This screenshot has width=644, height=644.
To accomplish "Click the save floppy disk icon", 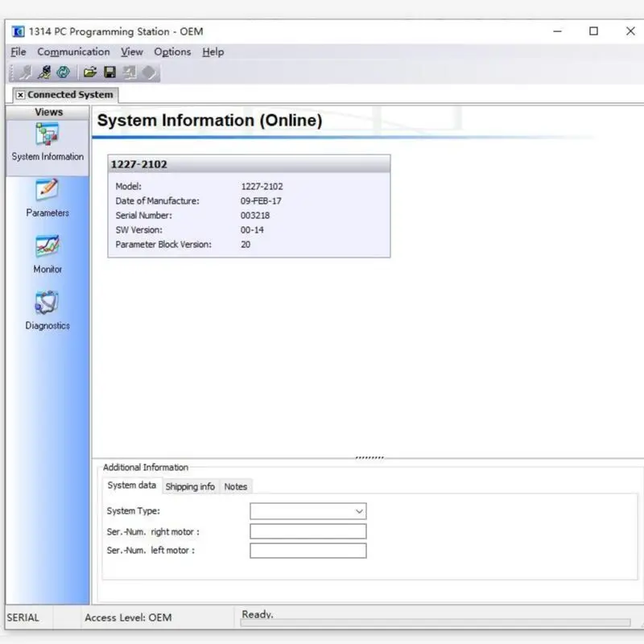I will click(x=109, y=72).
